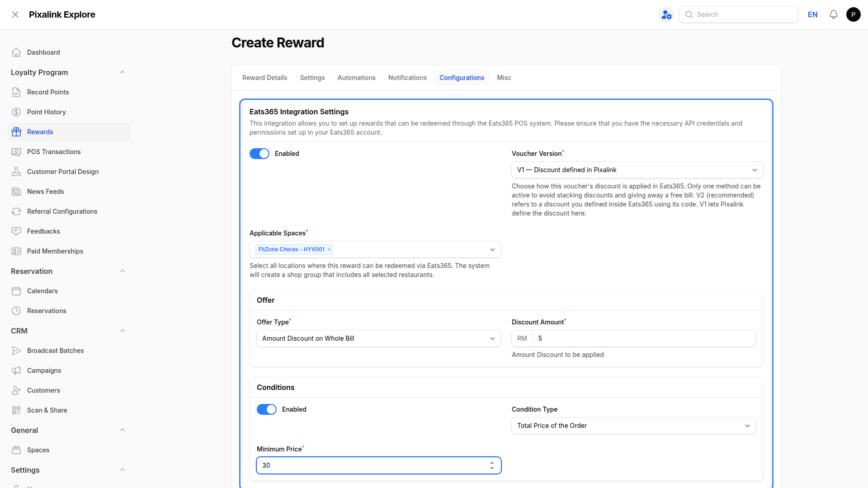Click the Feedbacks chat bubble icon

pyautogui.click(x=16, y=231)
